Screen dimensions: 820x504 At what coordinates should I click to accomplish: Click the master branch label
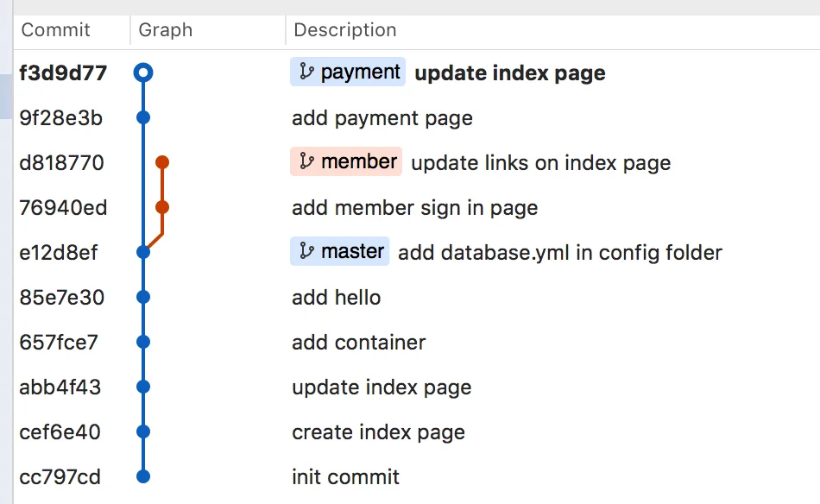coord(340,251)
